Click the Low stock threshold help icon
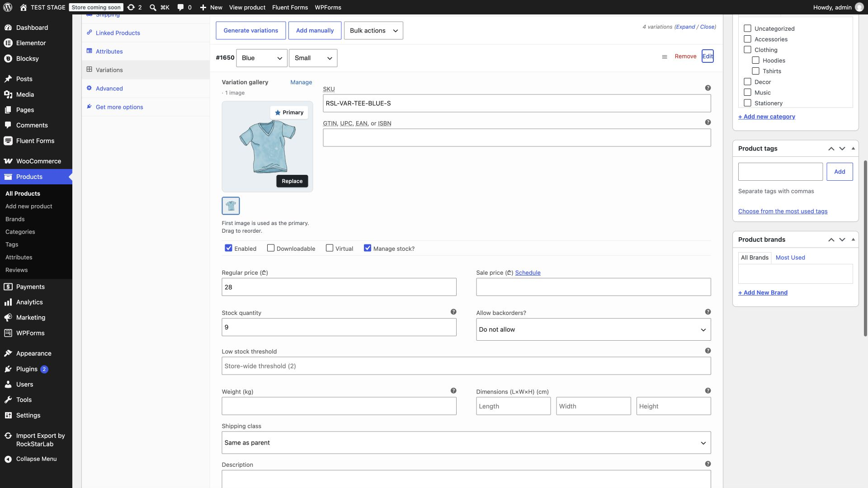This screenshot has height=488, width=868. click(708, 351)
